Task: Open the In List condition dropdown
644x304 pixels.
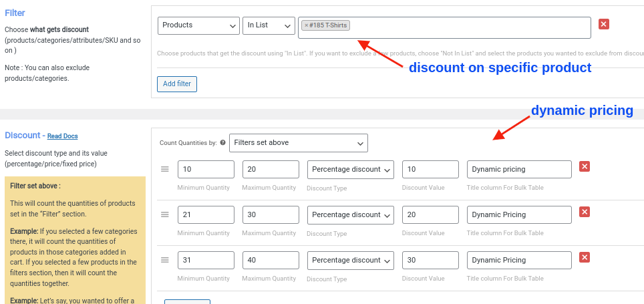Action: [269, 25]
